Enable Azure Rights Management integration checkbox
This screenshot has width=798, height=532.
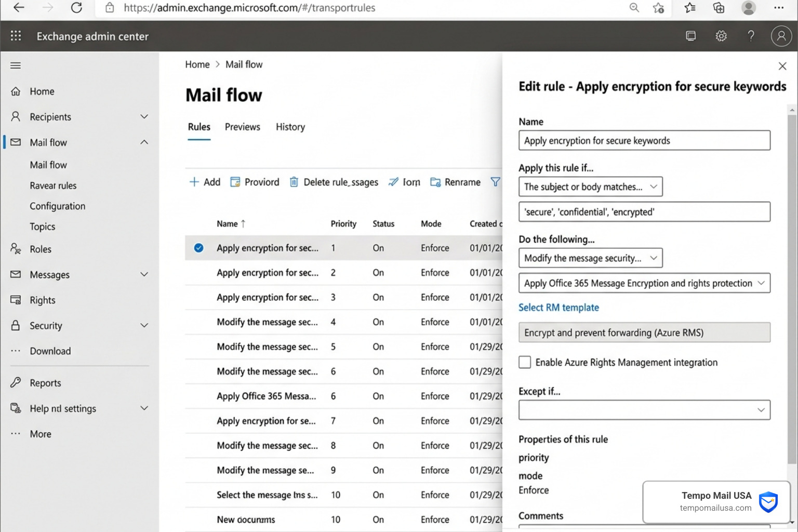click(525, 362)
